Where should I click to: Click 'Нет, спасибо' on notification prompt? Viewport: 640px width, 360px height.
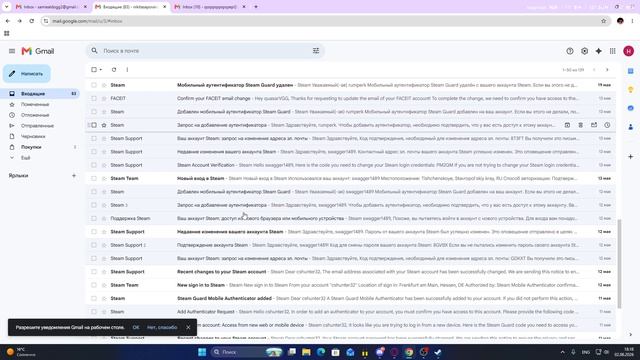(162, 327)
